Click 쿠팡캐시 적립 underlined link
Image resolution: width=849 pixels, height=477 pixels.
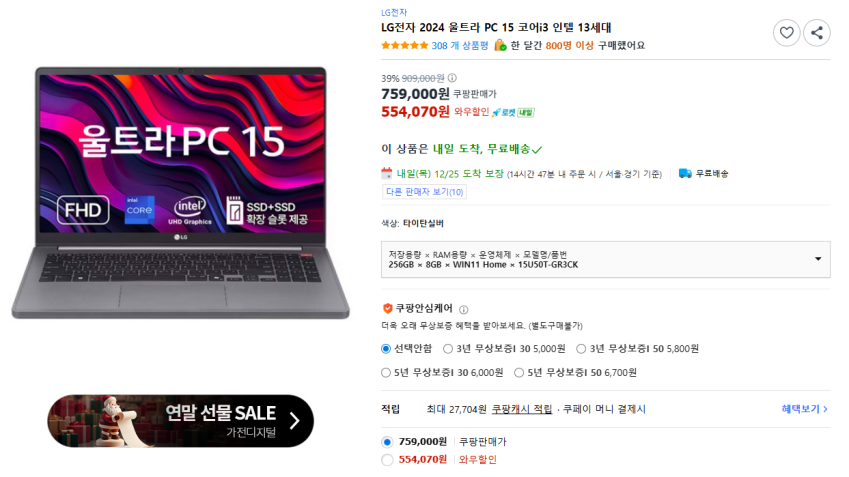coord(521,409)
